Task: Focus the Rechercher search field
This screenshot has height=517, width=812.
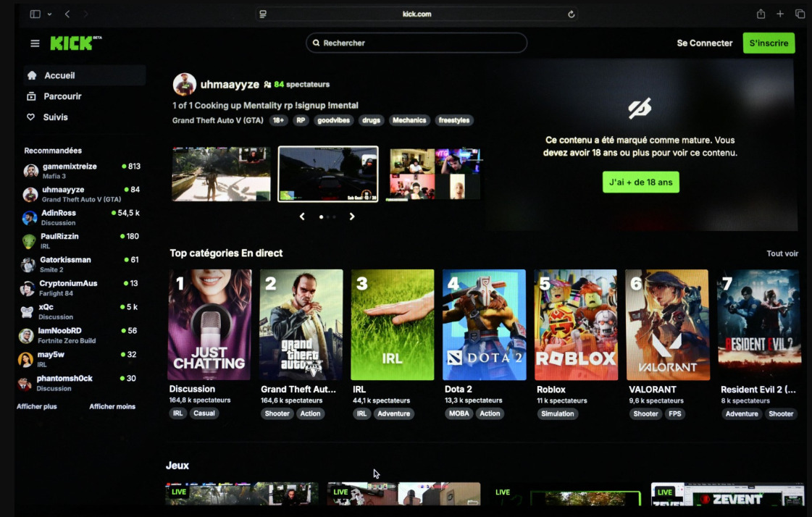Action: (417, 43)
